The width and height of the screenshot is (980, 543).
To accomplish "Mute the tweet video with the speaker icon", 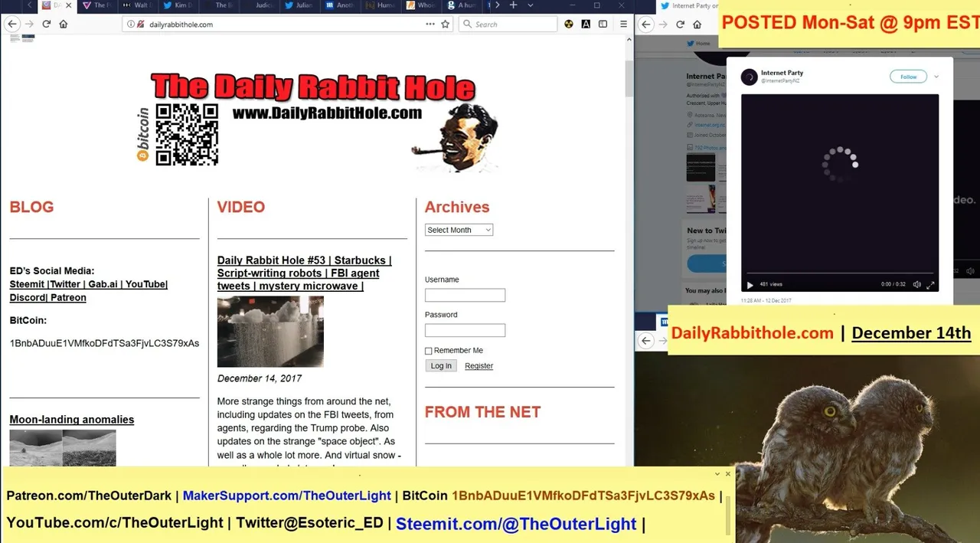I will 916,285.
